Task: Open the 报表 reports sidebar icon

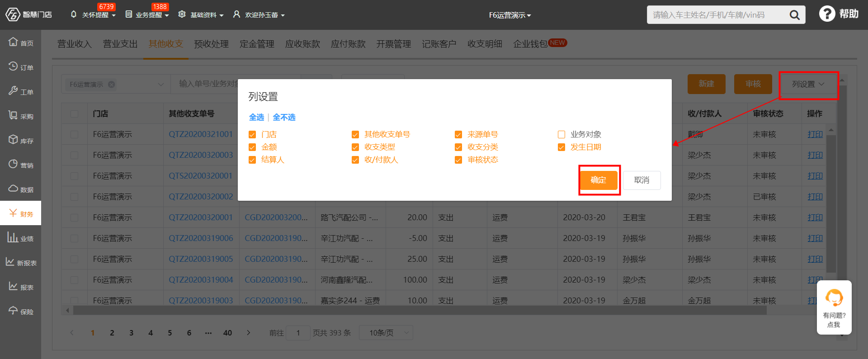Action: [x=13, y=286]
